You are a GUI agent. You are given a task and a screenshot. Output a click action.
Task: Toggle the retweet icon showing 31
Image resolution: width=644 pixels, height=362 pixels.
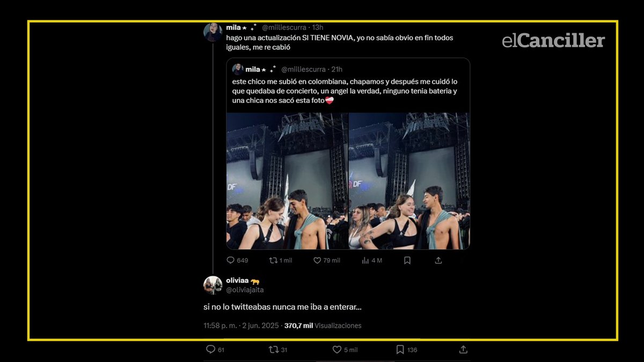pos(273,349)
